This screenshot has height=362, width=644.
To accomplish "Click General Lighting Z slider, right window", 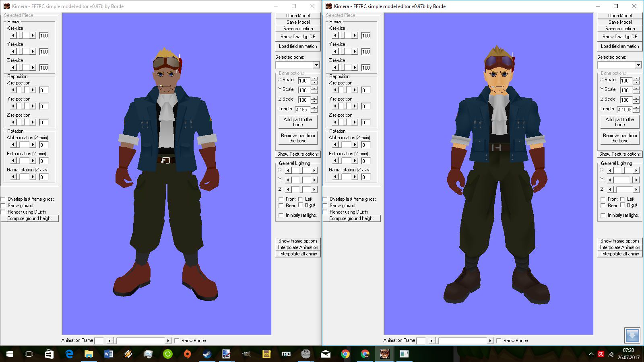I will pyautogui.click(x=623, y=190).
